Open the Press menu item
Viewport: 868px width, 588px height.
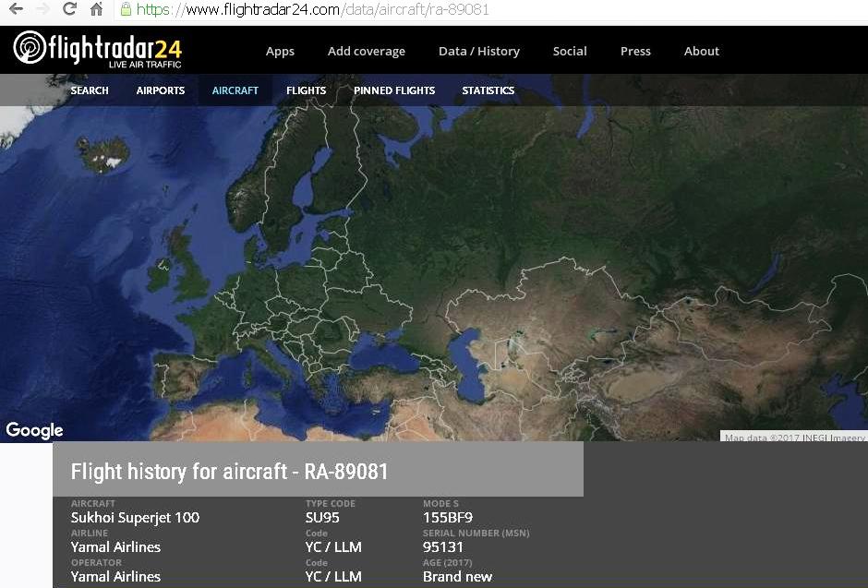635,52
